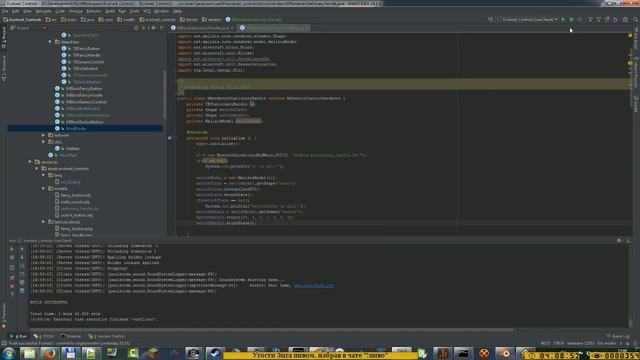The height and width of the screenshot is (360, 640).
Task: Open the Event Log button
Action: tap(618, 336)
